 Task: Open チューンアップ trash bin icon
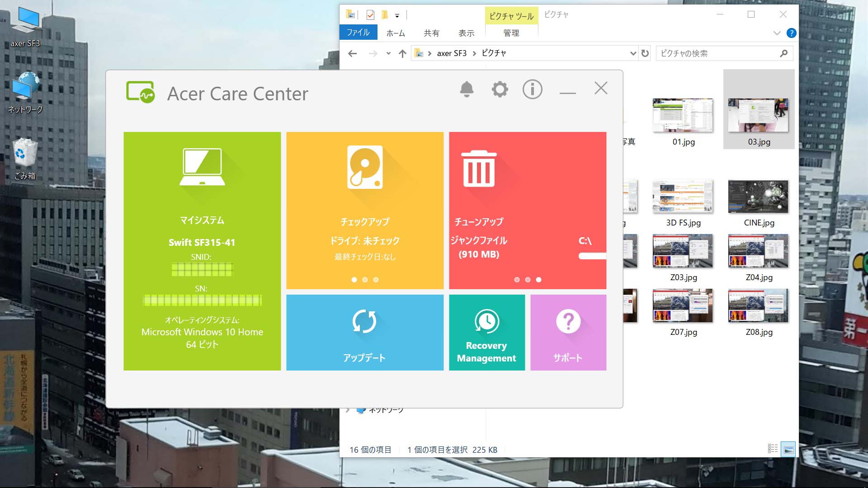pyautogui.click(x=479, y=169)
